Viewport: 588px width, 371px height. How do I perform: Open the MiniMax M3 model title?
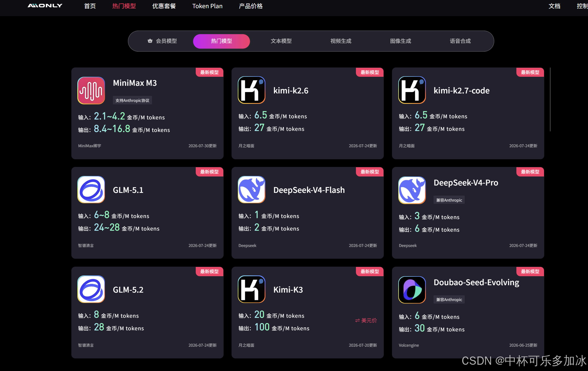135,83
